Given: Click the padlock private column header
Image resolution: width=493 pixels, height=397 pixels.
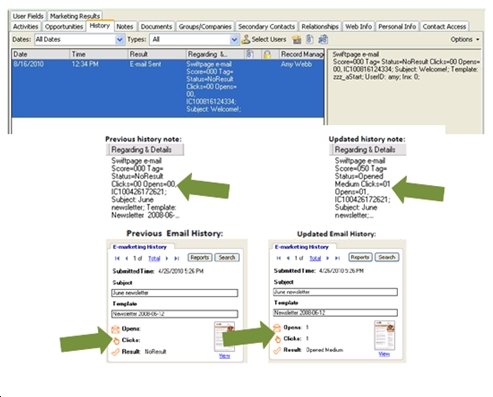Looking at the screenshot, I should (267, 54).
